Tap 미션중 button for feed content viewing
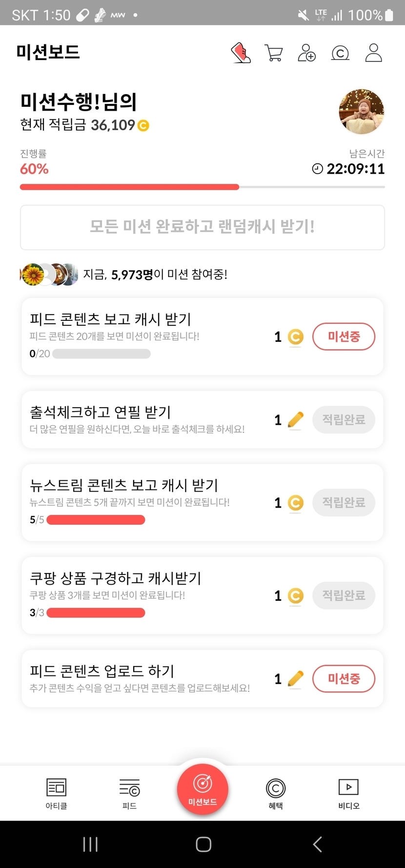 344,336
